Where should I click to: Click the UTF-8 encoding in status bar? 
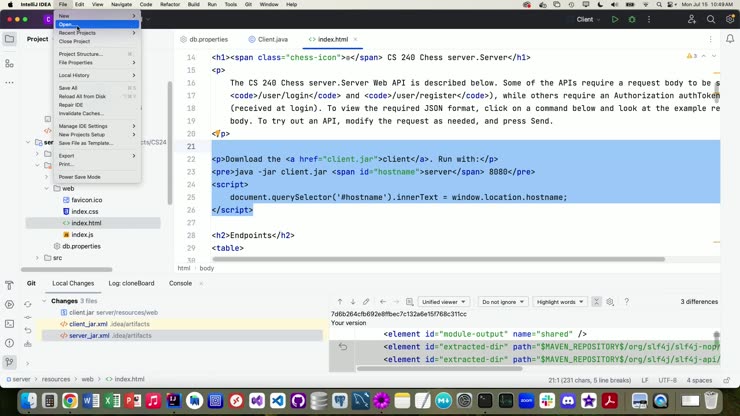pos(667,380)
